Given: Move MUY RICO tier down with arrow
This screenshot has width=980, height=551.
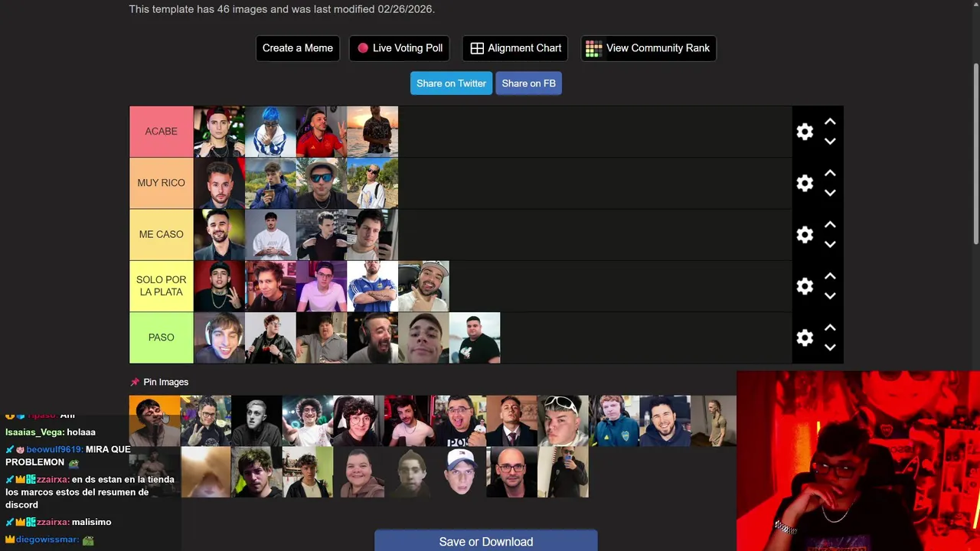Looking at the screenshot, I should click(x=830, y=193).
